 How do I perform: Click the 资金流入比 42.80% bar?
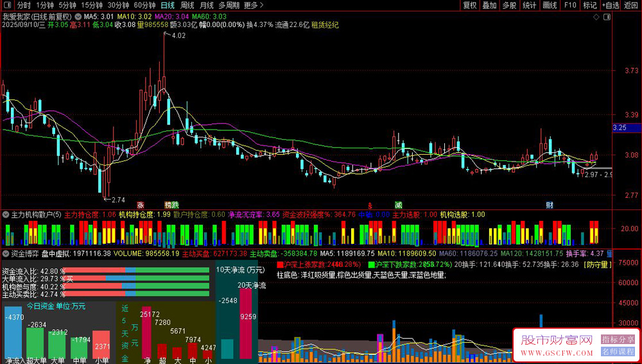pos(137,270)
